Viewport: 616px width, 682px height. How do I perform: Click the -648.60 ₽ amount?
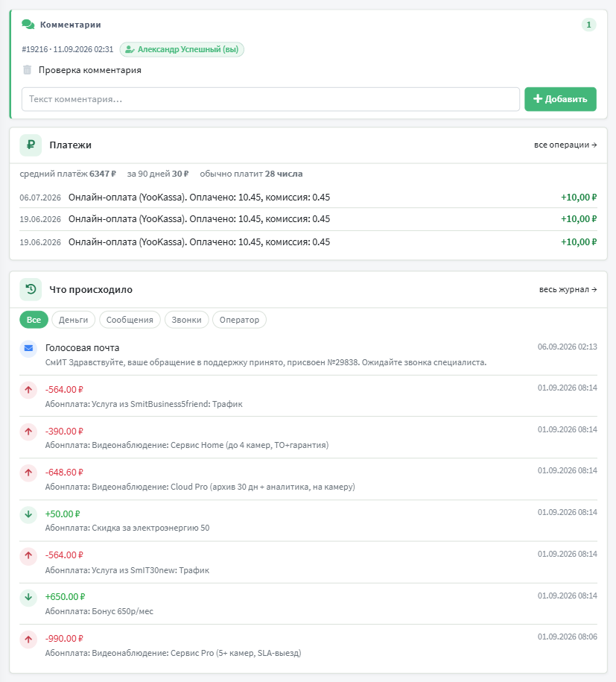(64, 473)
